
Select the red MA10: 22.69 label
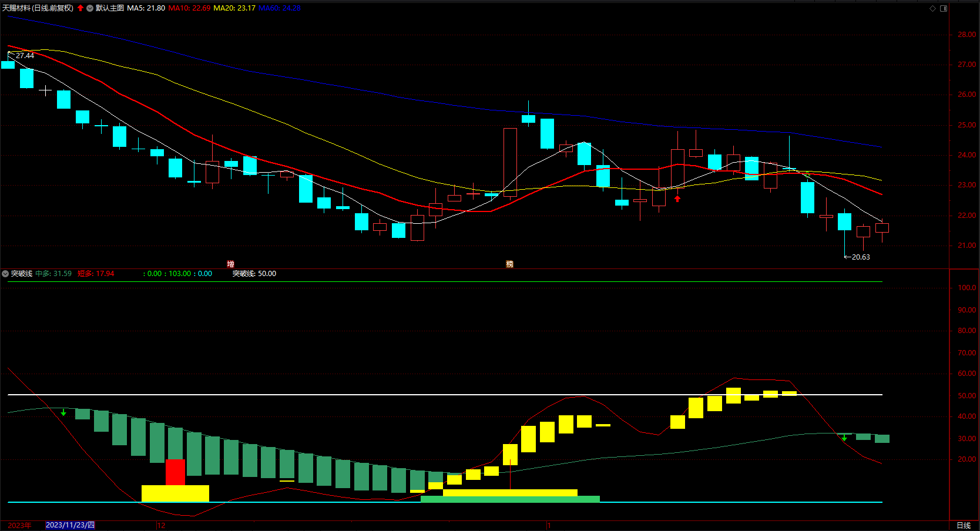pyautogui.click(x=189, y=8)
